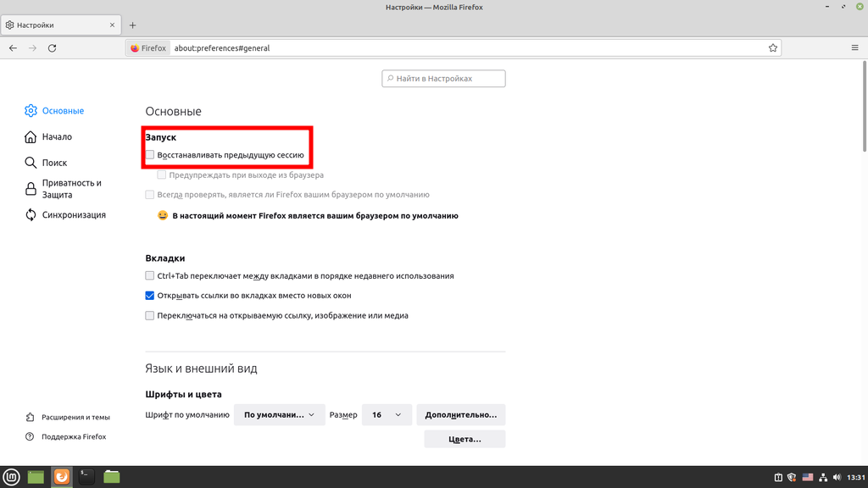Viewport: 868px width, 488px height.
Task: Uncheck Открывать ссылки во вкладках checkbox
Action: (150, 296)
